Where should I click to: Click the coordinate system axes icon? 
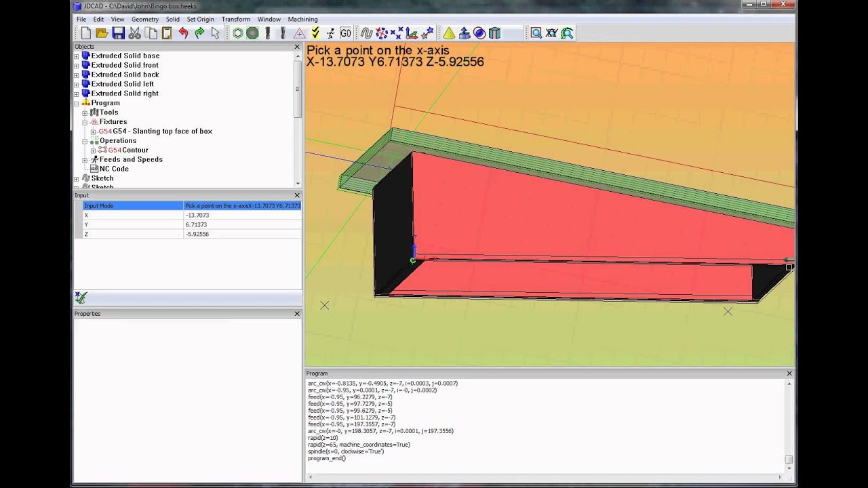(412, 33)
